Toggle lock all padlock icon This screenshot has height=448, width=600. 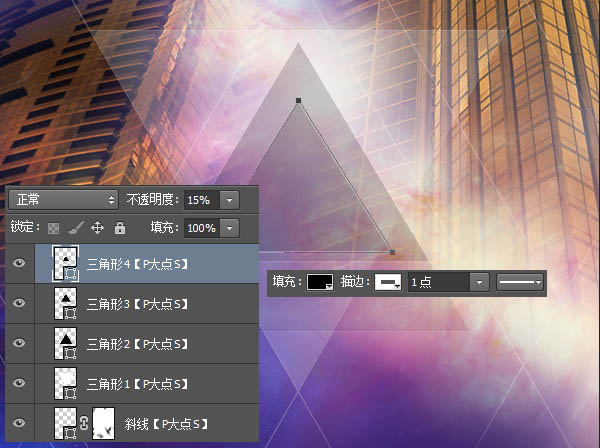[120, 228]
